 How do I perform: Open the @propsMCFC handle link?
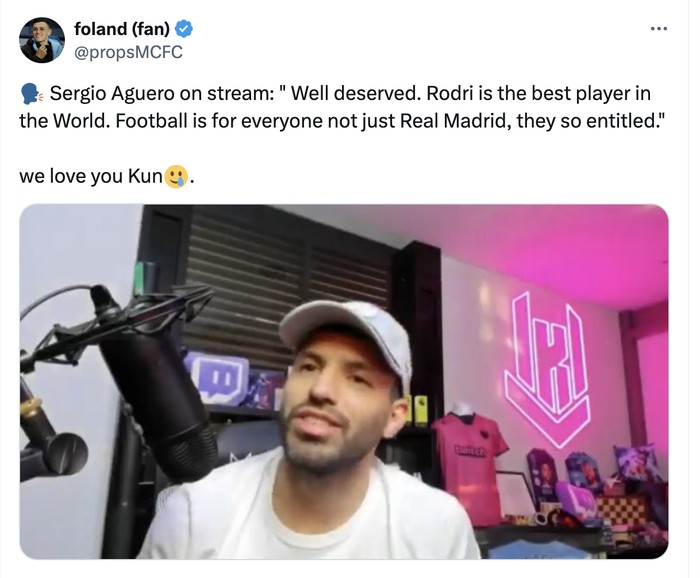[x=128, y=52]
